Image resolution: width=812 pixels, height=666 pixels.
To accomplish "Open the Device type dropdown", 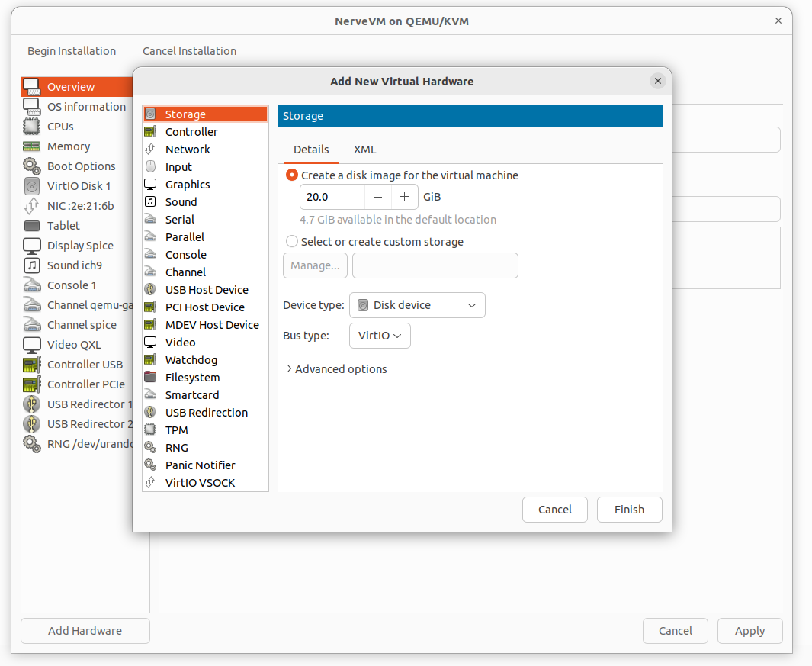I will point(417,305).
